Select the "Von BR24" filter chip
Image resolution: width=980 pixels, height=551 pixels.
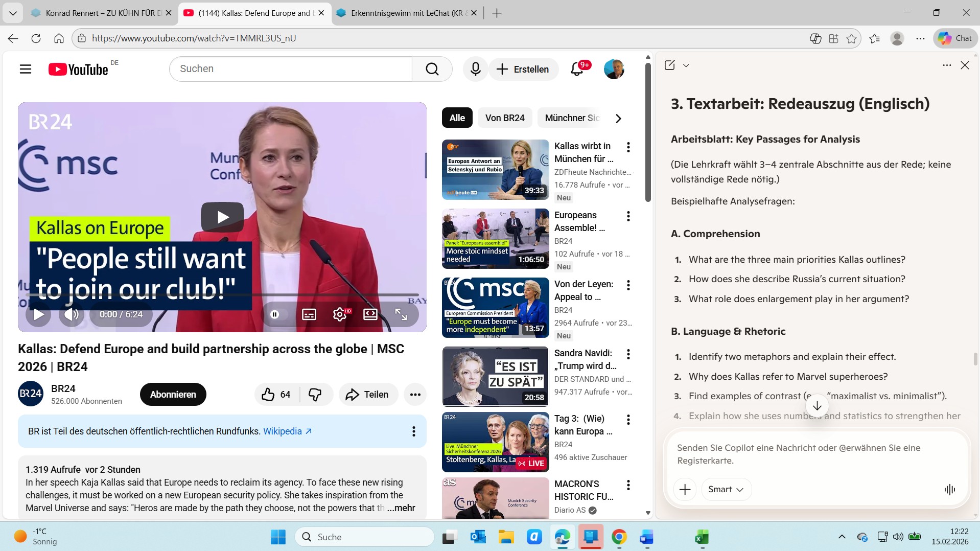[504, 118]
